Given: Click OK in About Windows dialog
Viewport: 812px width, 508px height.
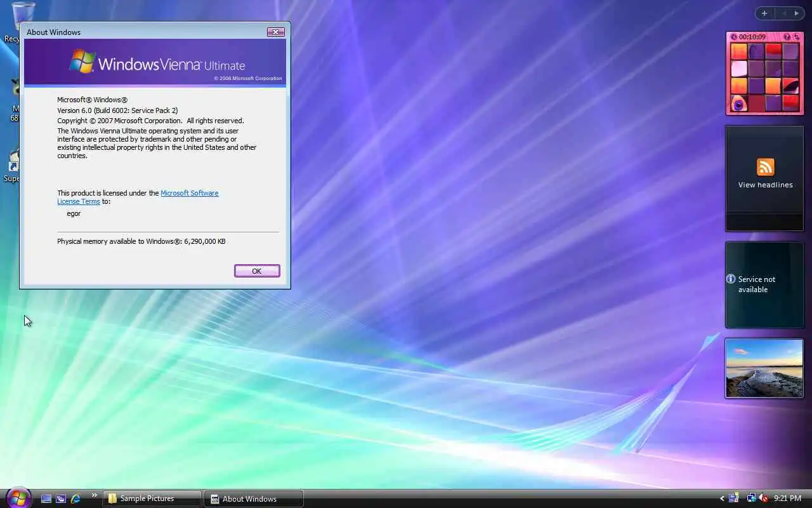Looking at the screenshot, I should (257, 271).
